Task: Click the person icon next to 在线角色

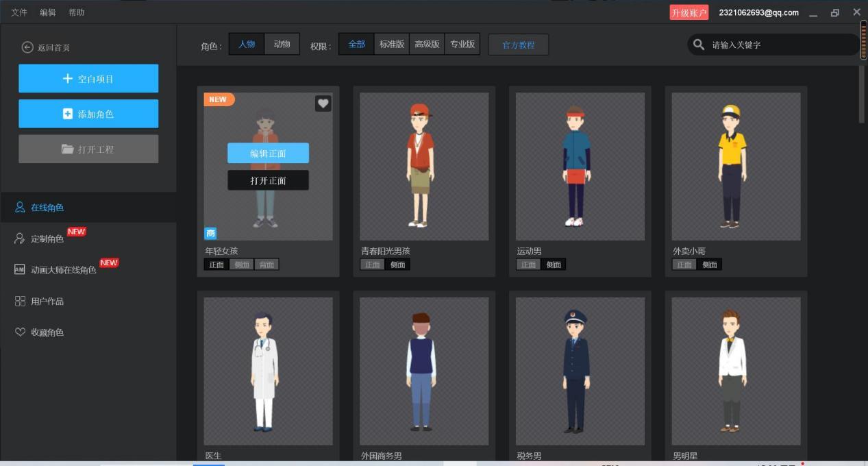Action: [20, 207]
